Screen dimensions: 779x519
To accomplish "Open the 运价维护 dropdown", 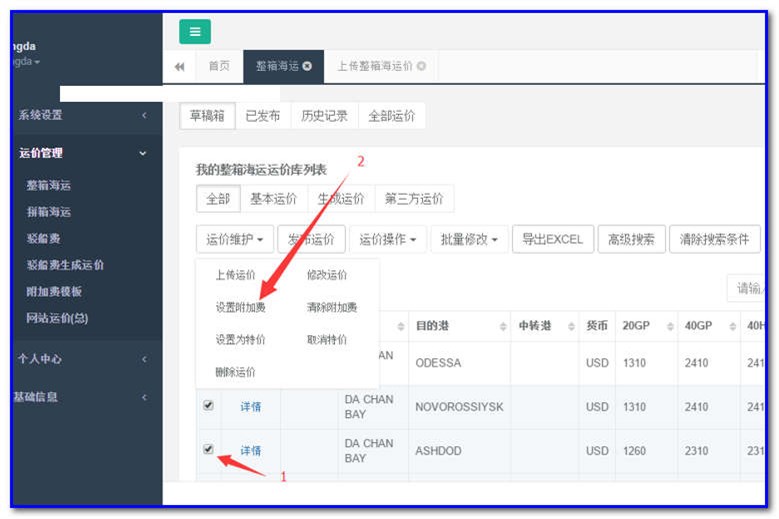I will [234, 239].
